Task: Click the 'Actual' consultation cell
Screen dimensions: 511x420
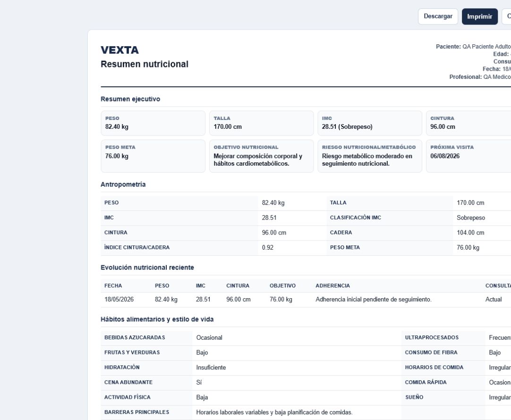Action: pyautogui.click(x=494, y=300)
